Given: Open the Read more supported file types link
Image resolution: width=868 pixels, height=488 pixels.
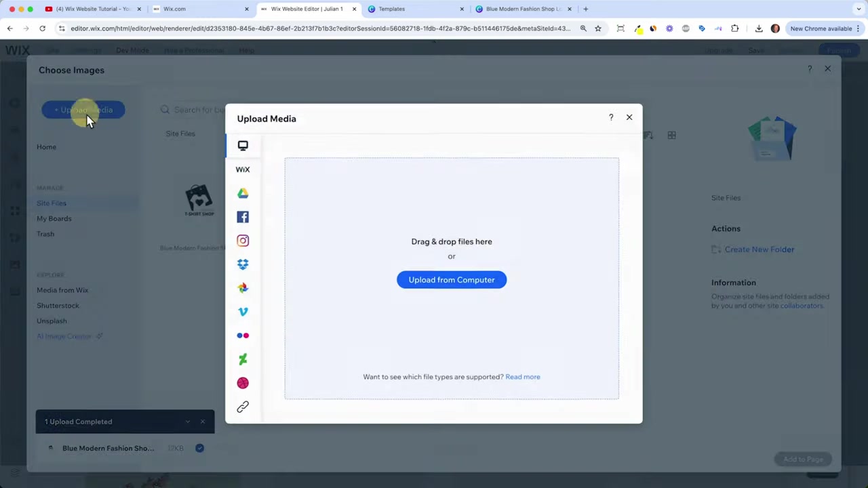Looking at the screenshot, I should click(x=523, y=377).
